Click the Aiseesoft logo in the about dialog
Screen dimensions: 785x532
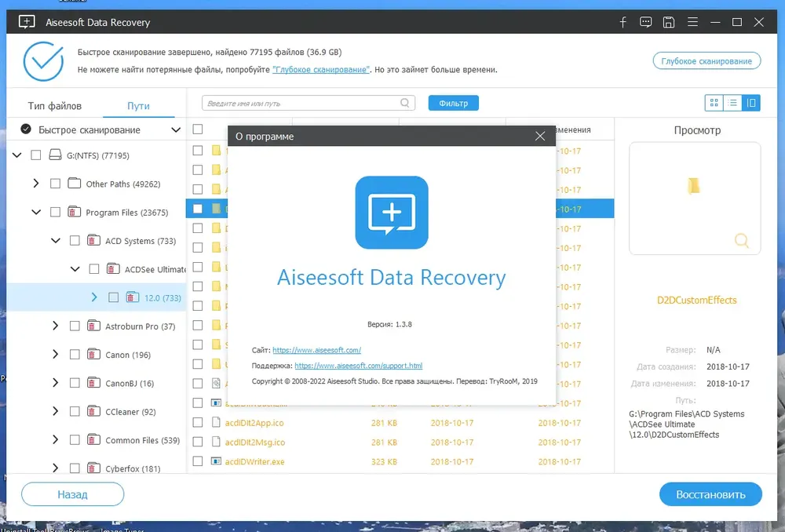392,212
